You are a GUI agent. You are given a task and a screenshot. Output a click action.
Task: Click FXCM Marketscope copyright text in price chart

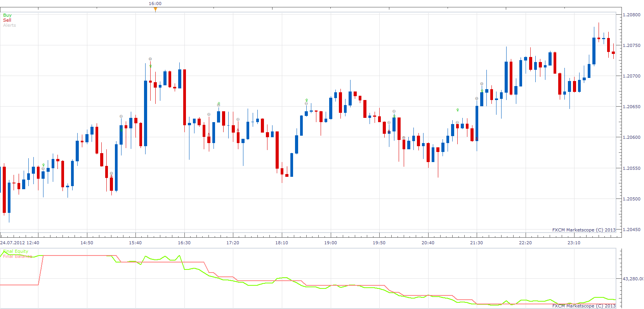point(584,230)
